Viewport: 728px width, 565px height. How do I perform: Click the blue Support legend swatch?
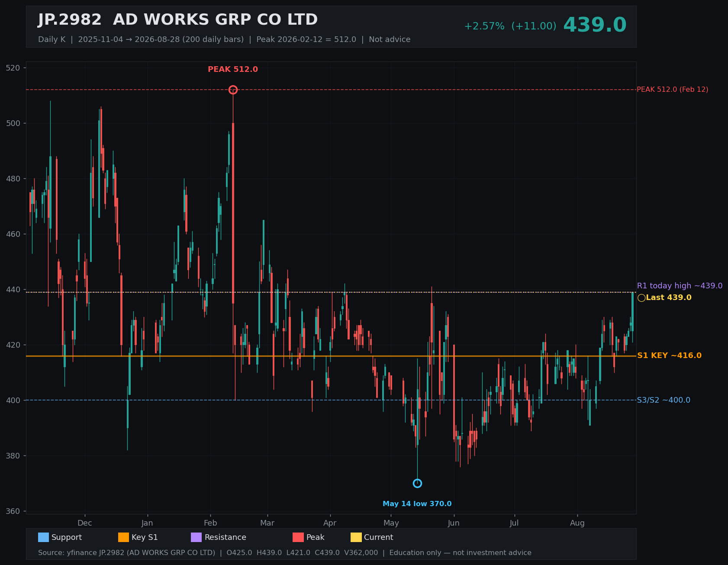tap(43, 537)
